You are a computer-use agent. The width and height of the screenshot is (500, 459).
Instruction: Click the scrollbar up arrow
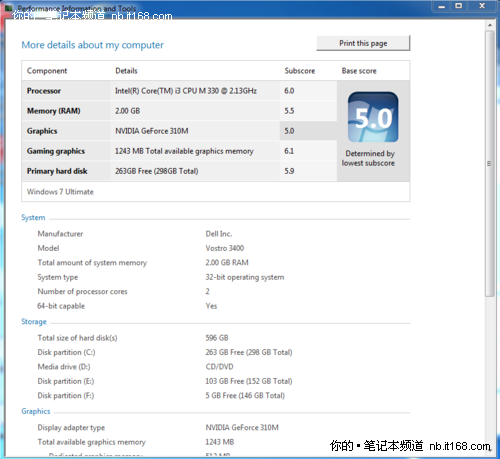pos(490,25)
